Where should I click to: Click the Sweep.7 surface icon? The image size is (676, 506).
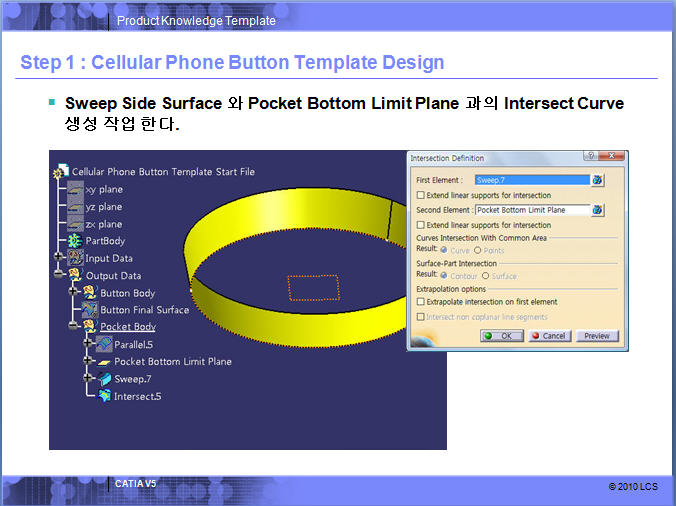(x=104, y=379)
